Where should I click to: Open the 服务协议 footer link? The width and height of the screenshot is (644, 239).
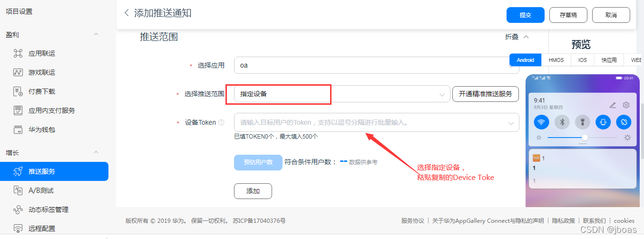[412, 220]
